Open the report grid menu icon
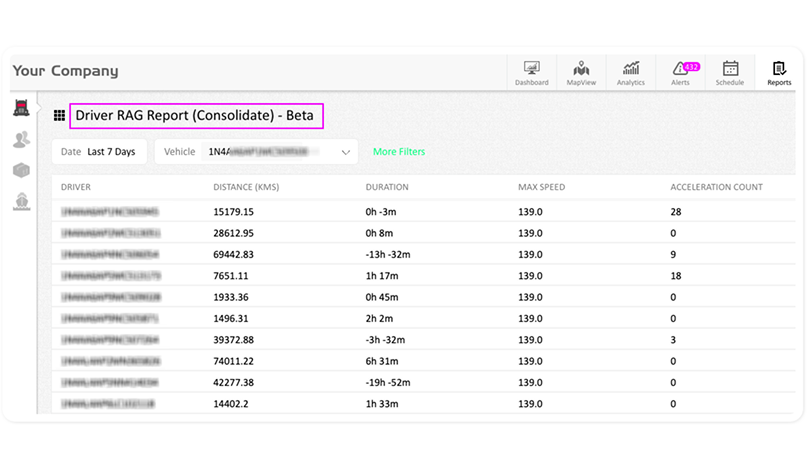Screen dimensions: 807x470 coord(60,116)
